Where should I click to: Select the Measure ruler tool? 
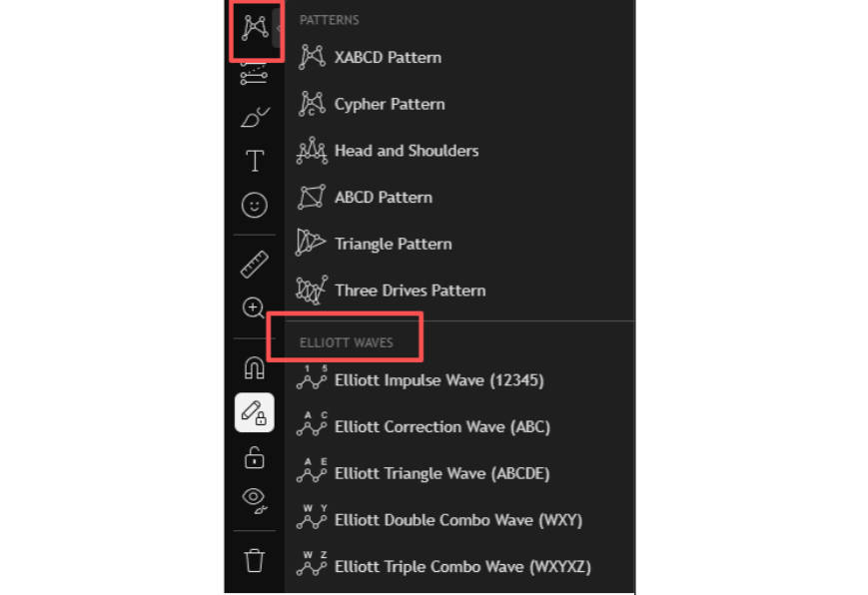click(x=255, y=264)
